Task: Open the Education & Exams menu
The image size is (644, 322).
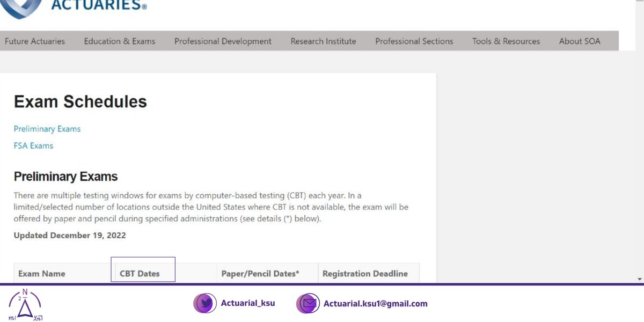Action: coord(120,41)
